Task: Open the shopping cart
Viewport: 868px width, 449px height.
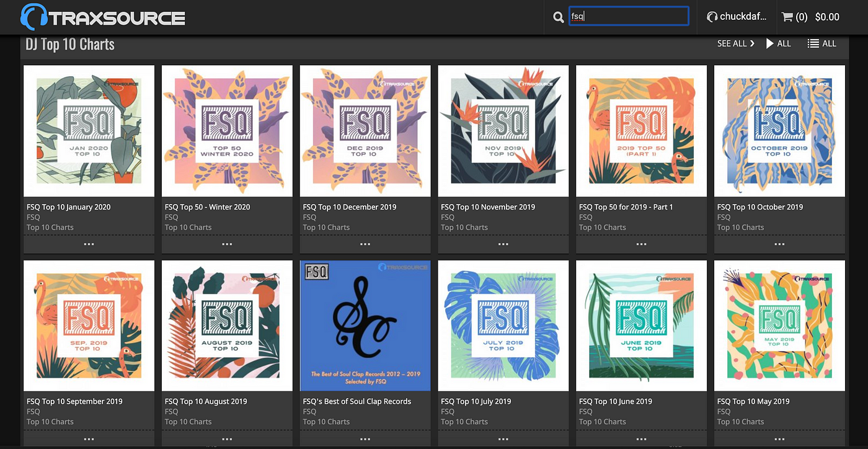Action: tap(794, 17)
